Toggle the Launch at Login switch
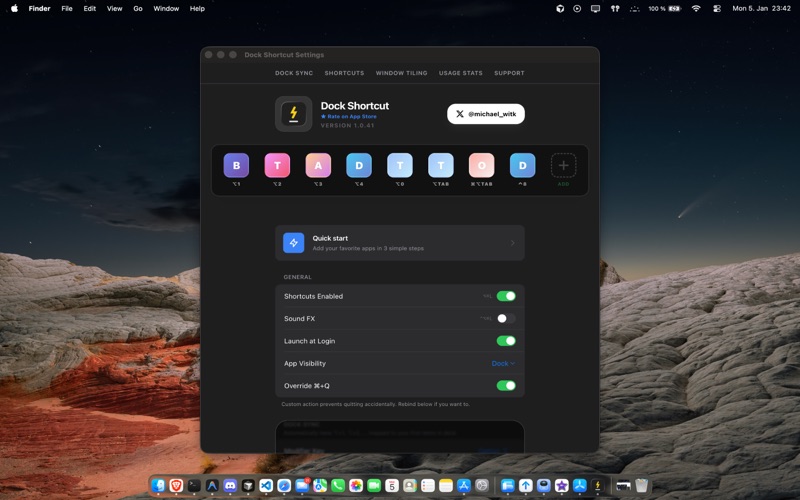Screen dimensions: 800x500 click(506, 341)
